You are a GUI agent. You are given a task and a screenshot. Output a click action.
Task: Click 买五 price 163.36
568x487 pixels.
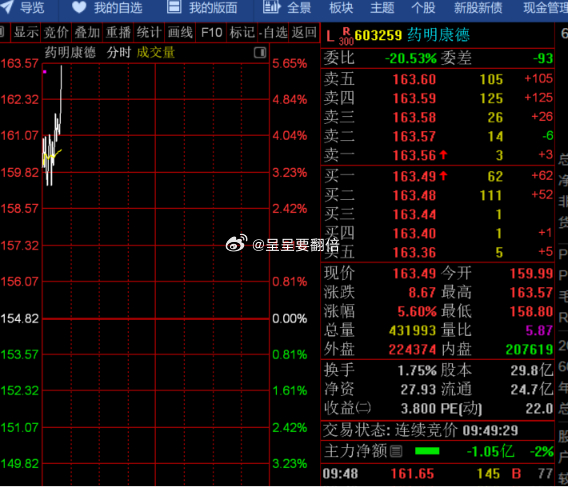click(x=414, y=253)
